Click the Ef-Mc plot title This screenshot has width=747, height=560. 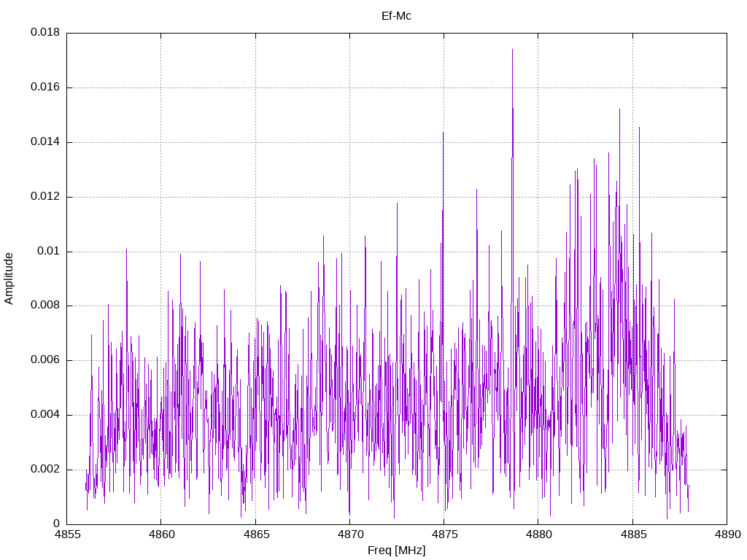click(396, 16)
